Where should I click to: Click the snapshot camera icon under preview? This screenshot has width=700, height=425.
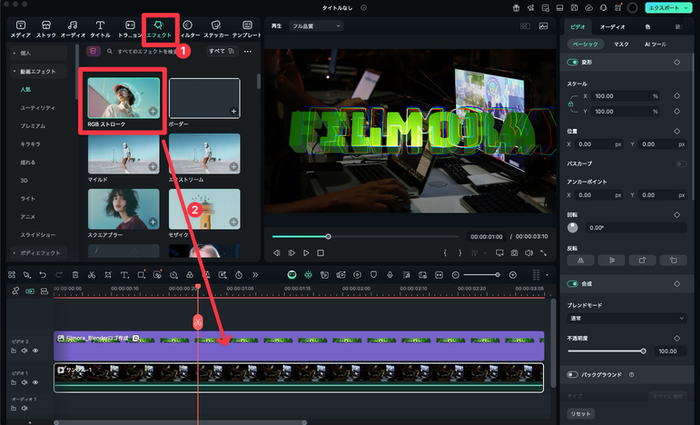513,253
